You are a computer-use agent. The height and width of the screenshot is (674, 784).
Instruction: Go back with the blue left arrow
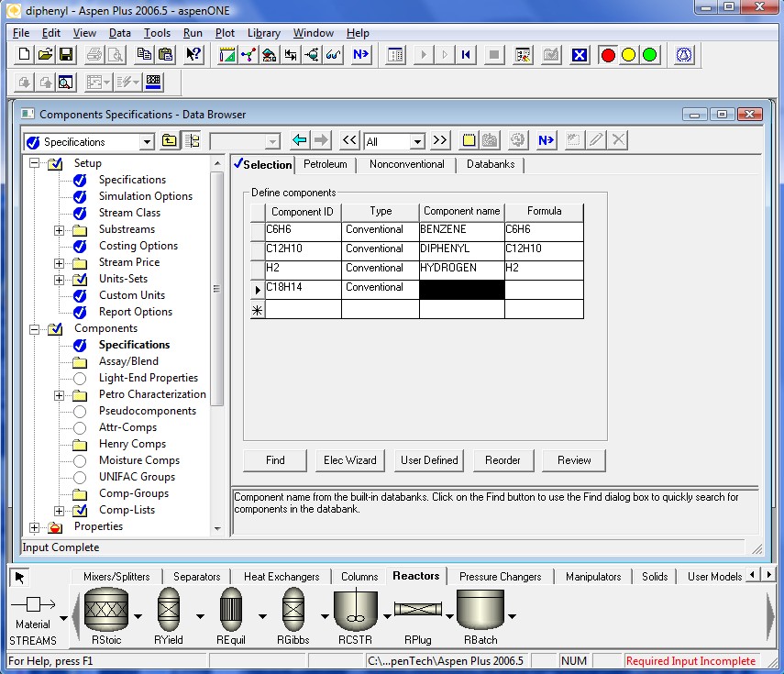[299, 140]
